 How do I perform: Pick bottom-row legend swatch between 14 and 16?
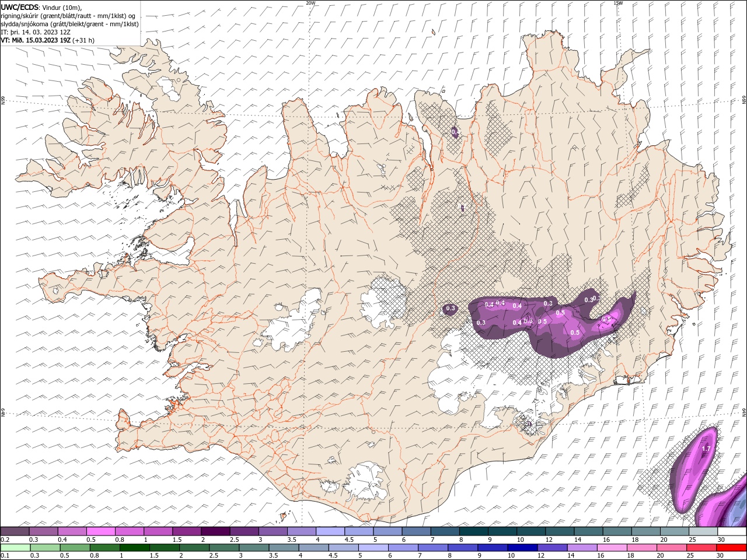582,548
